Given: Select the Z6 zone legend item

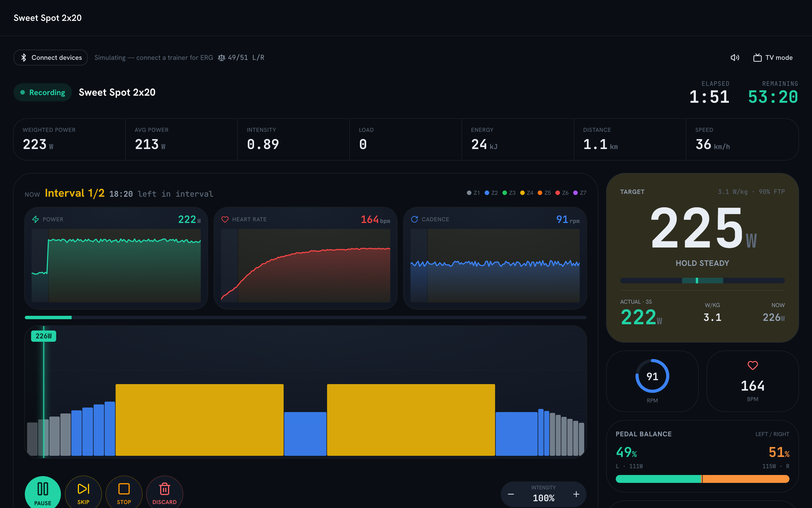Looking at the screenshot, I should (562, 193).
